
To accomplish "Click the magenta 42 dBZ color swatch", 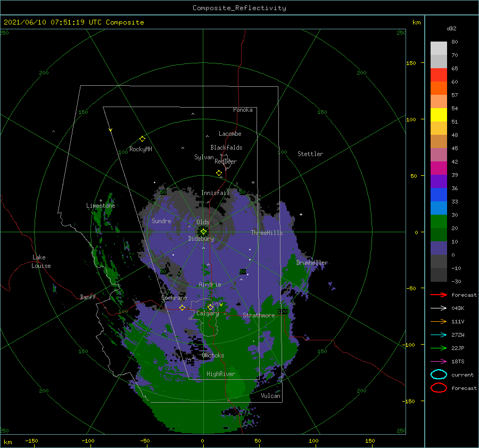I will point(439,168).
